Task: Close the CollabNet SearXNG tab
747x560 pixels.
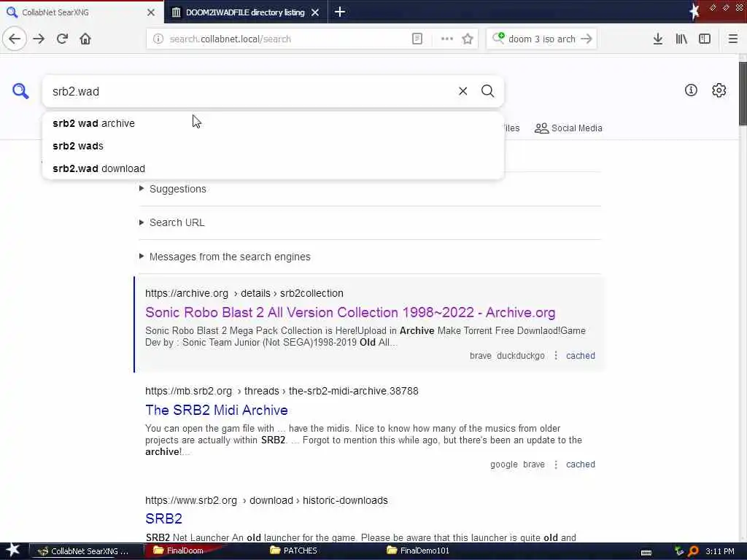Action: point(151,12)
